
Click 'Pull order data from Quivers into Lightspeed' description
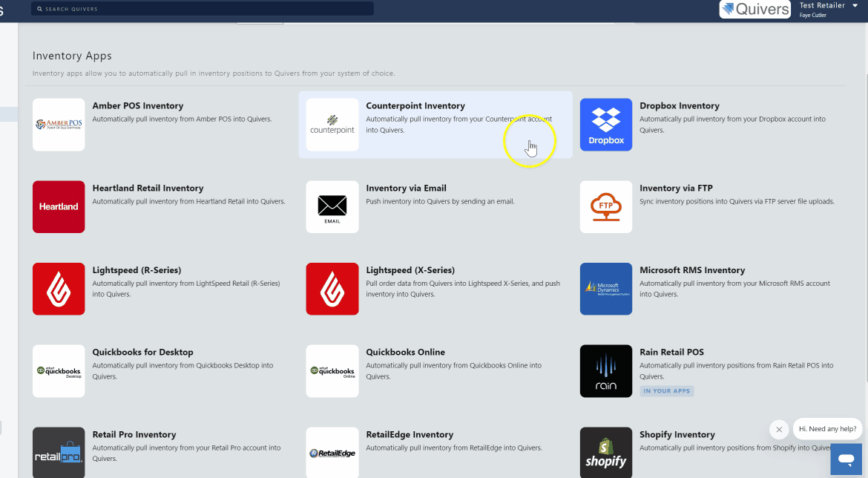(463, 289)
